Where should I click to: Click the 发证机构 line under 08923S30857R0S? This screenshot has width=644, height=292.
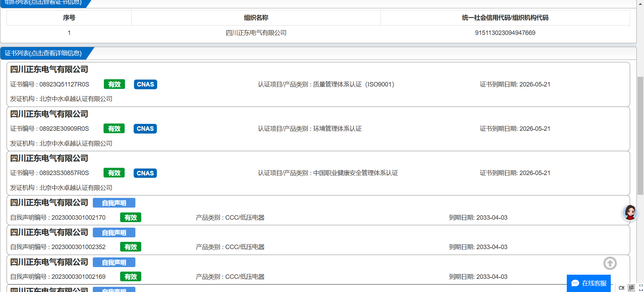(x=61, y=188)
